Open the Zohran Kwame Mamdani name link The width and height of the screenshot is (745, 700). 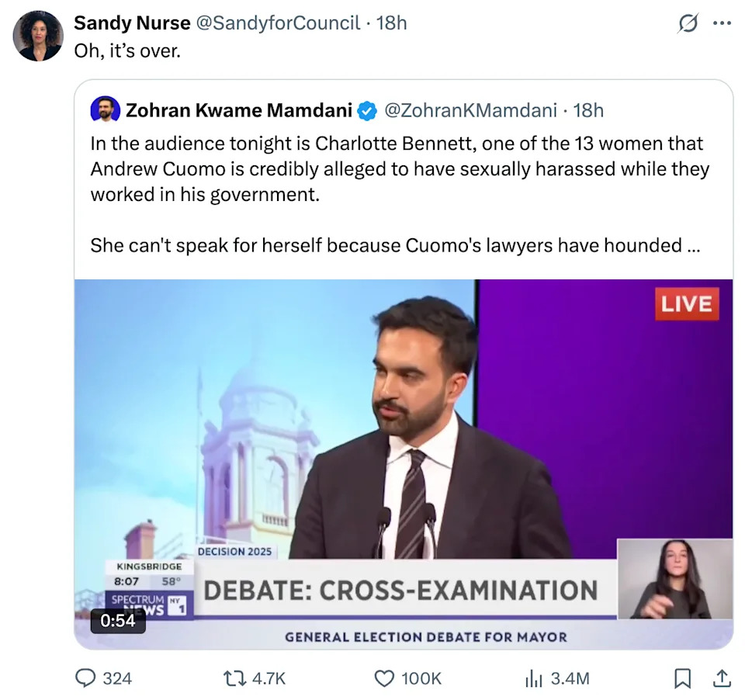(239, 110)
